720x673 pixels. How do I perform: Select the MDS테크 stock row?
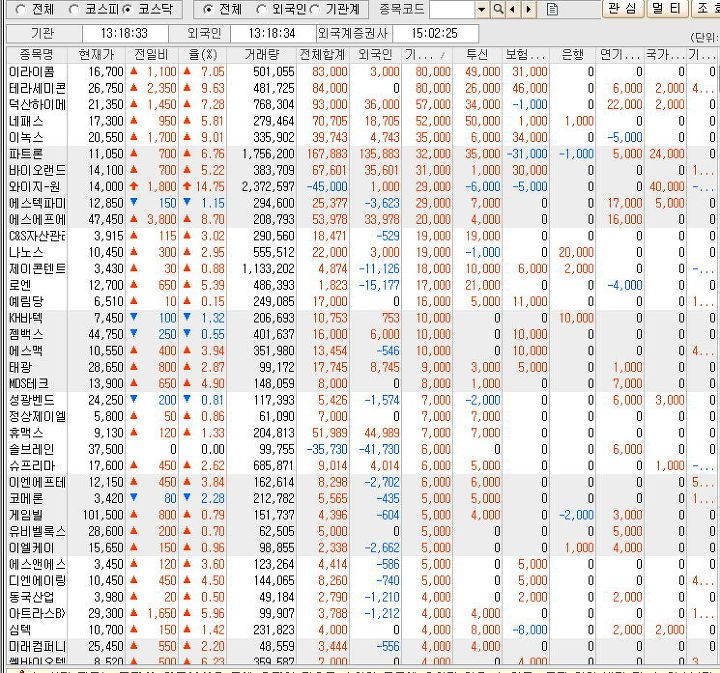click(x=363, y=384)
